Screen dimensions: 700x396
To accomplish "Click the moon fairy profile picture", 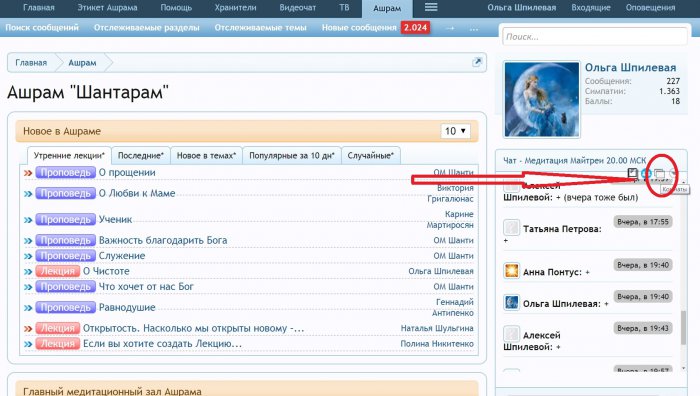I will coord(542,99).
